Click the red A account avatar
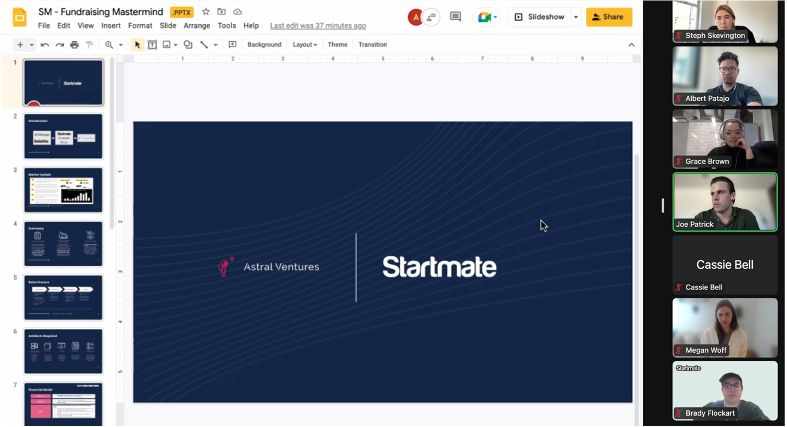 415,18
